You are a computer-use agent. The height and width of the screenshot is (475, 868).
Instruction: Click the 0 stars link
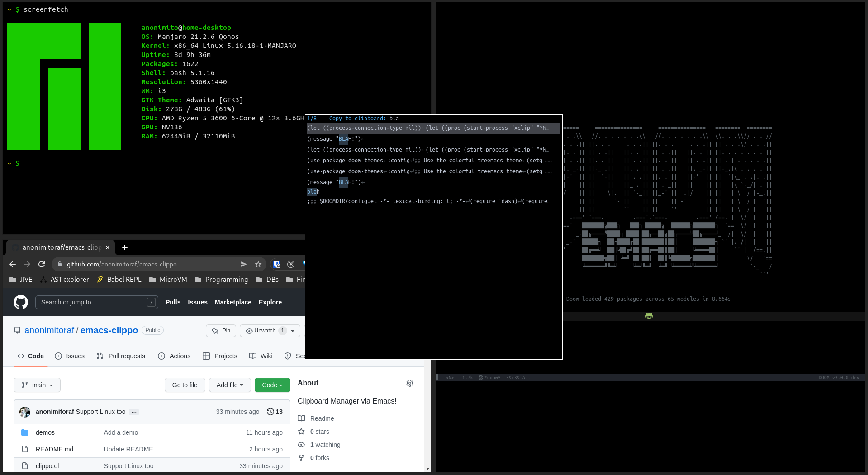click(320, 432)
